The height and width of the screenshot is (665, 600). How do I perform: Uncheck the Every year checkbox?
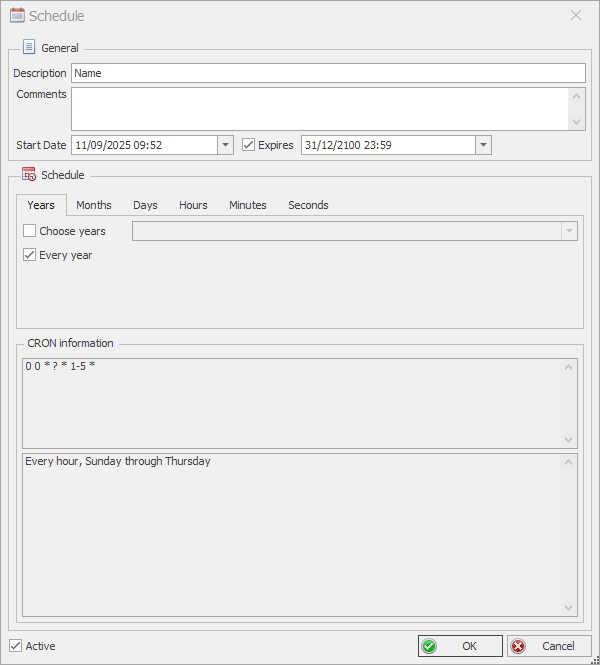click(30, 255)
